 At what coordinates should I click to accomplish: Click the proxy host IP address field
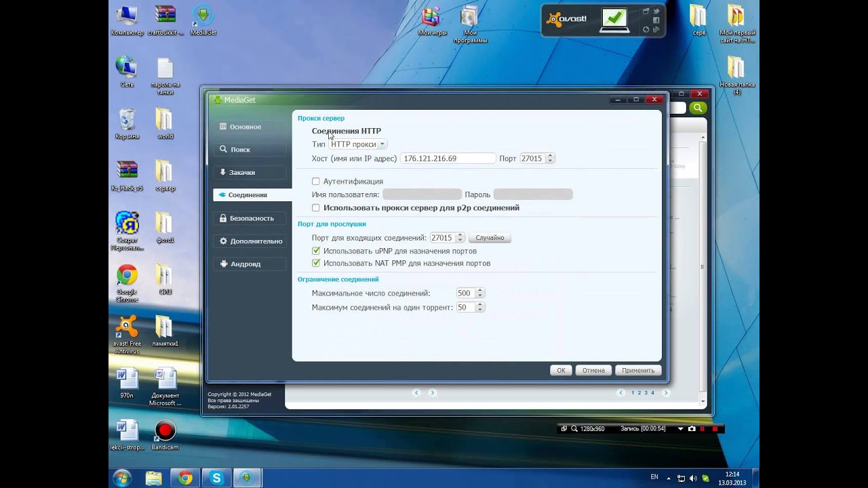tap(448, 159)
